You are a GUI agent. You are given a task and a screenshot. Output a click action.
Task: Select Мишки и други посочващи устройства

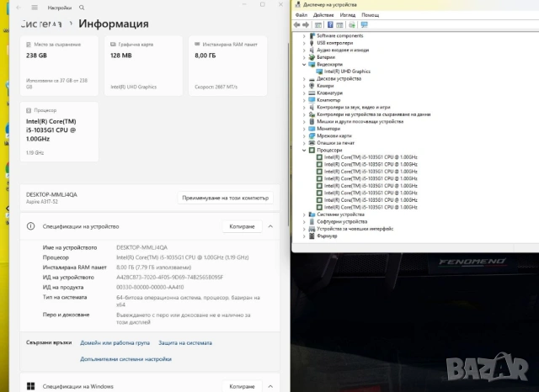360,121
